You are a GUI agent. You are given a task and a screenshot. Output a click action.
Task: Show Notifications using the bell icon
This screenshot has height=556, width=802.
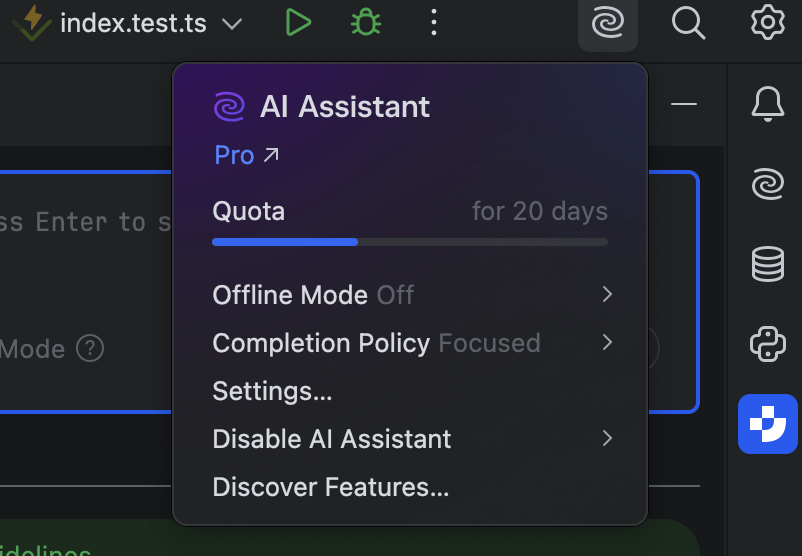click(767, 104)
